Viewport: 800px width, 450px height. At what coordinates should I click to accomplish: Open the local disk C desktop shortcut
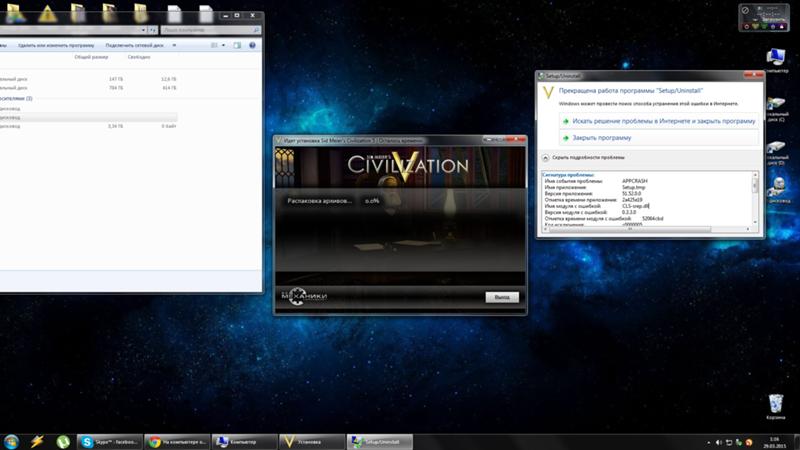click(x=776, y=109)
